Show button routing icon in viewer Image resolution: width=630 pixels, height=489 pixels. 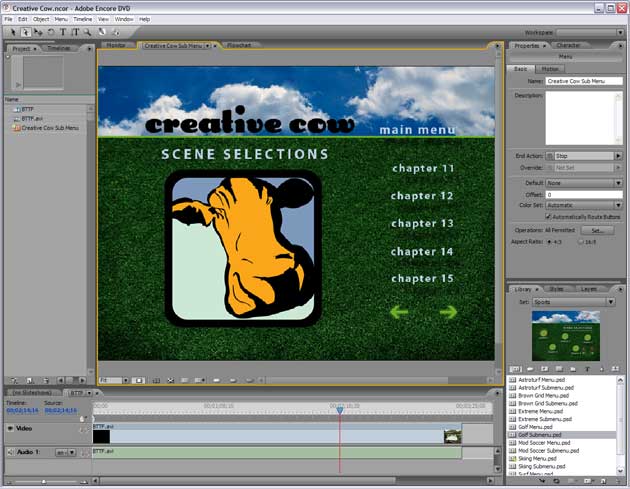170,380
